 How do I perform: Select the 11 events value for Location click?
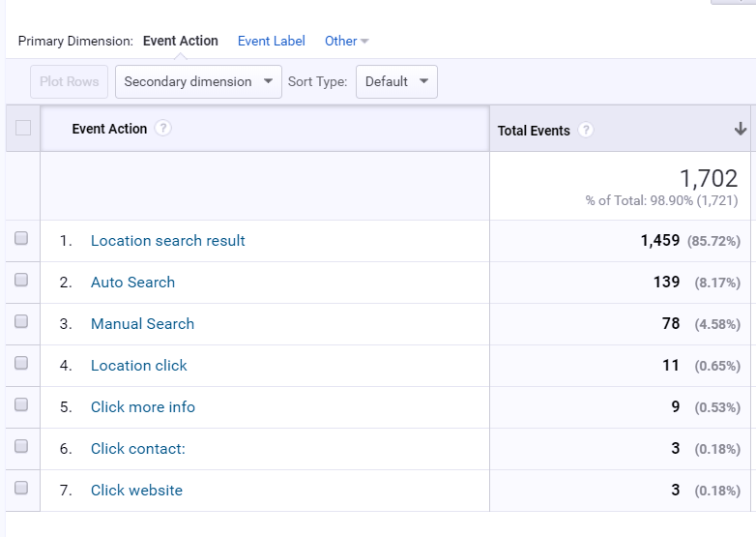pos(671,365)
